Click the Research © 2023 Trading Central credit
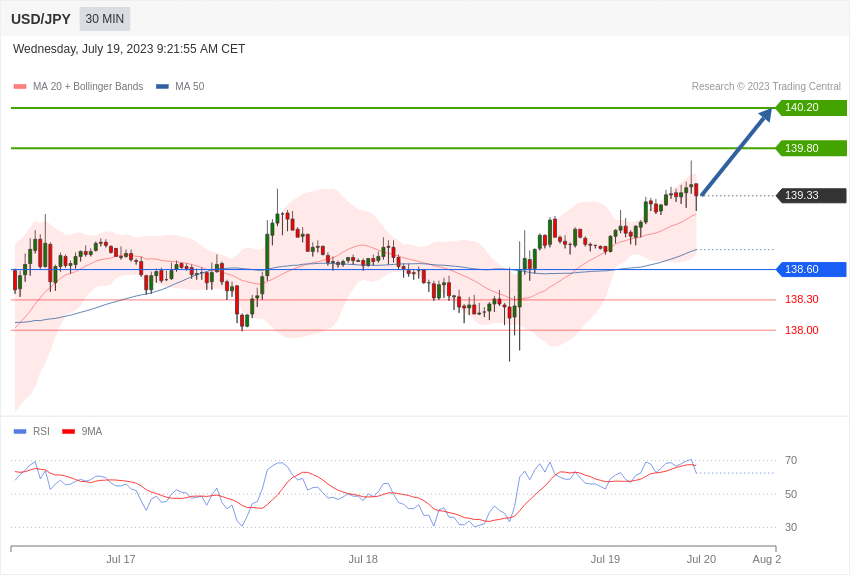Viewport: 850px width, 576px height. coord(766,86)
